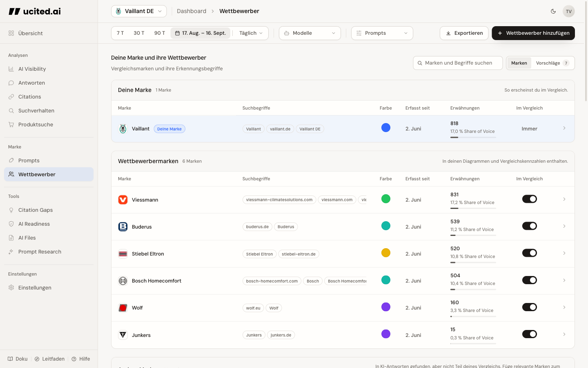This screenshot has height=368, width=588.
Task: Click the Deine Marke badge
Action: pyautogui.click(x=169, y=129)
